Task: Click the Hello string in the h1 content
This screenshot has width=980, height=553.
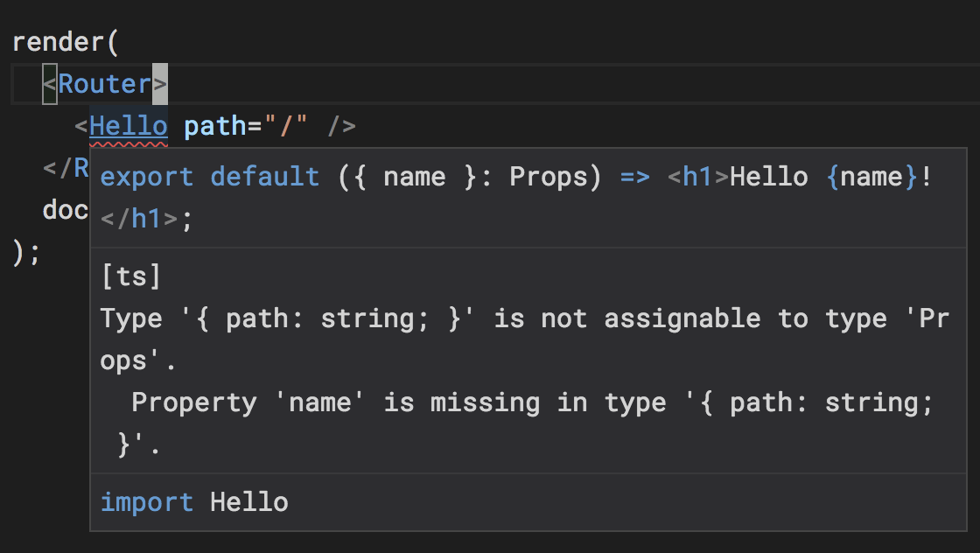Action: (768, 176)
